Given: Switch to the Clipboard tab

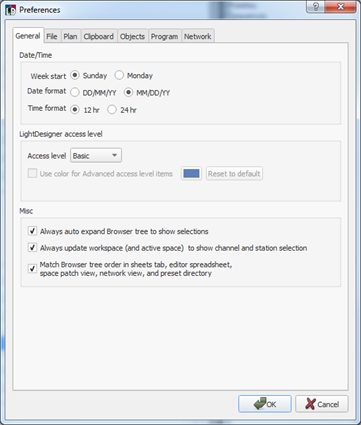Looking at the screenshot, I should [99, 36].
